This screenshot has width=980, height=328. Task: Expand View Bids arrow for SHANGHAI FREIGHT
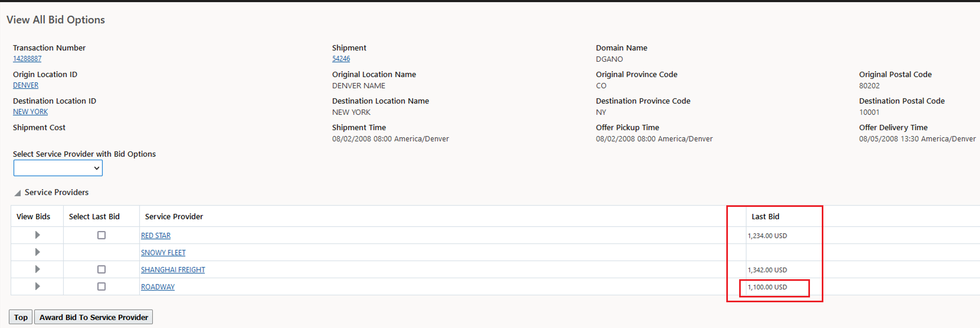(x=38, y=270)
